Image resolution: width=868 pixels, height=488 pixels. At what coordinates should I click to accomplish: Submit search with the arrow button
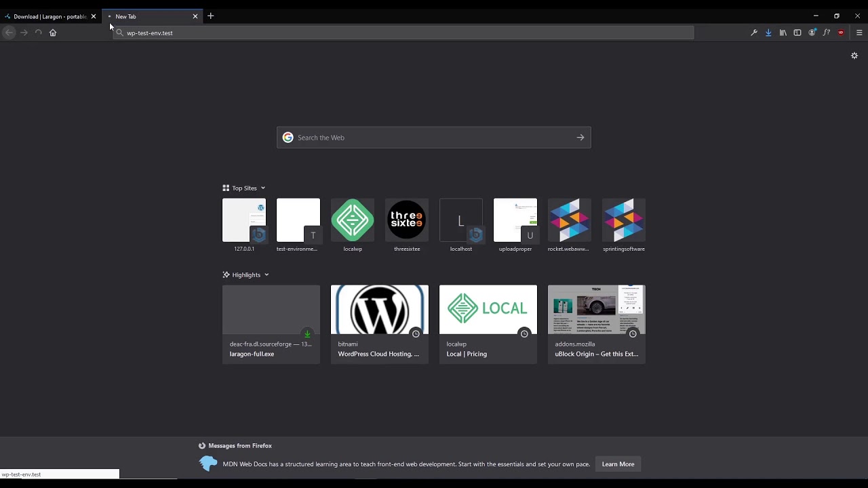[580, 138]
